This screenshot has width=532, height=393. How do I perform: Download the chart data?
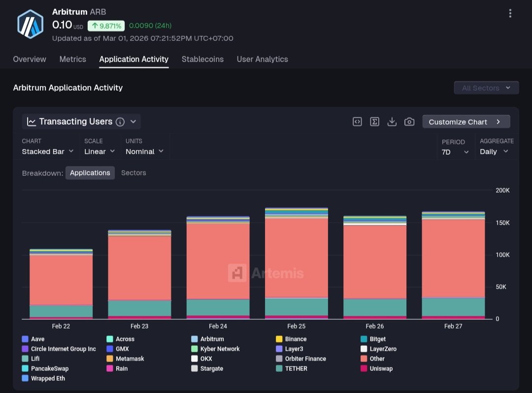(392, 122)
